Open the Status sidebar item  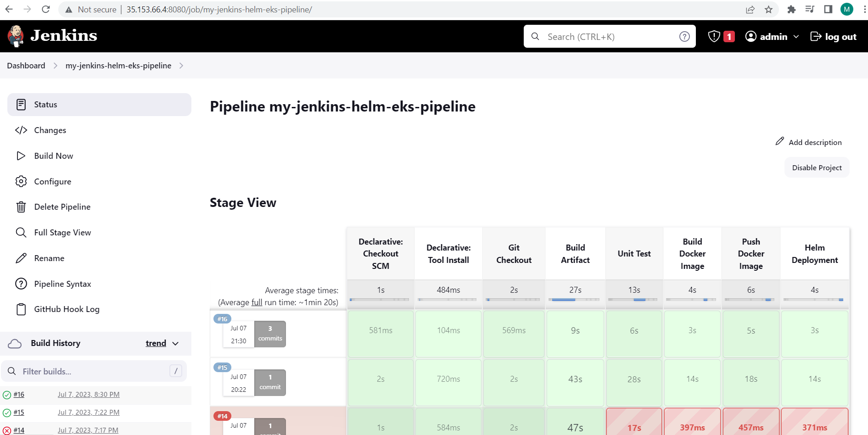pos(99,105)
